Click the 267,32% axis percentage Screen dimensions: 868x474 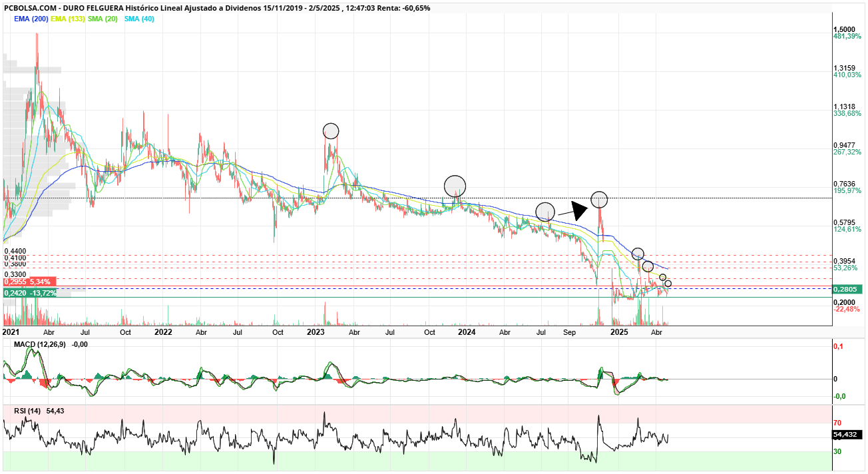click(847, 152)
